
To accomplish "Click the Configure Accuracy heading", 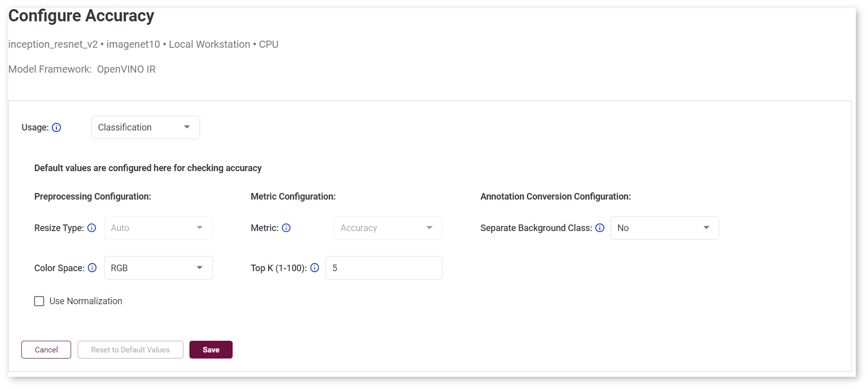I will pyautogui.click(x=81, y=16).
